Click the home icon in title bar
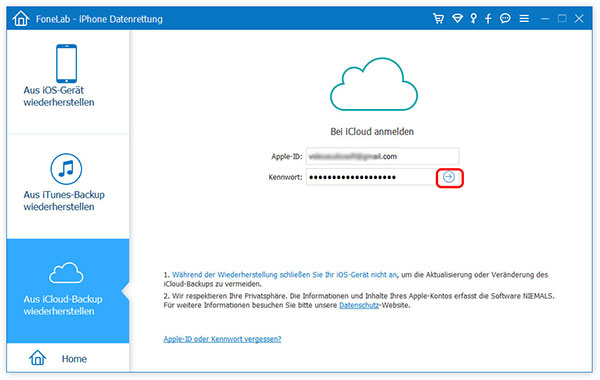 point(21,18)
